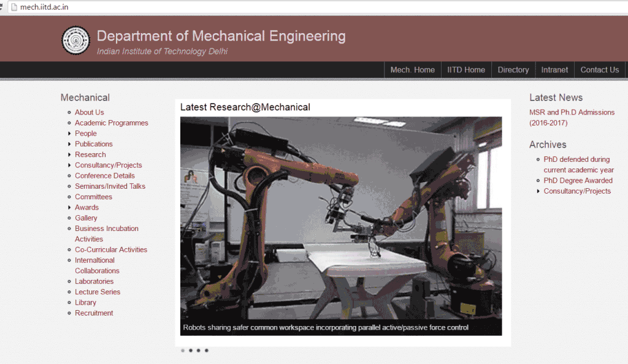Click the Latest News heading

tap(556, 97)
